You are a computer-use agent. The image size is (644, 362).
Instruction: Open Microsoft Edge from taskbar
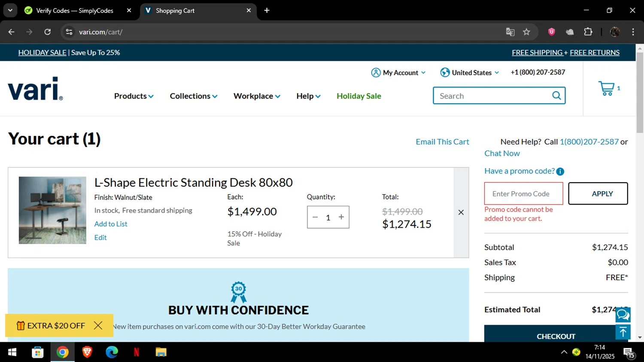pyautogui.click(x=112, y=352)
